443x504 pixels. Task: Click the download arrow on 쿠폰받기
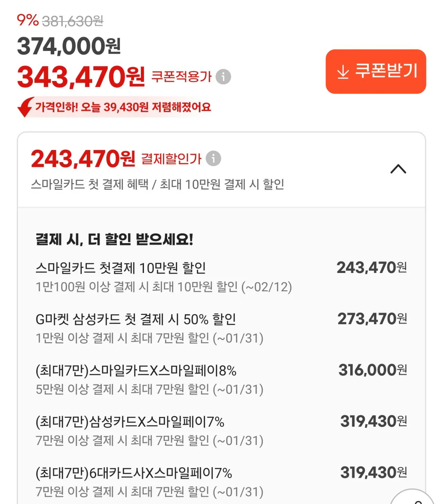343,72
